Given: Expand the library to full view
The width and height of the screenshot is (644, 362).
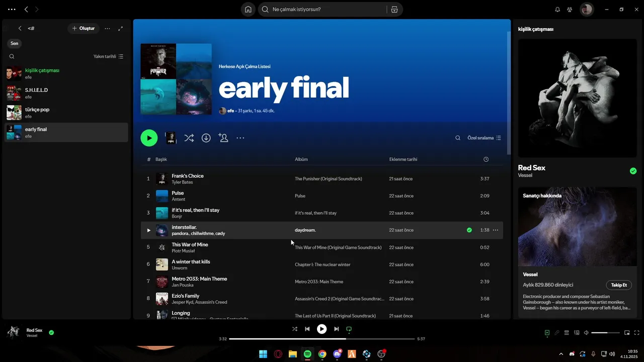Looking at the screenshot, I should click(x=120, y=29).
